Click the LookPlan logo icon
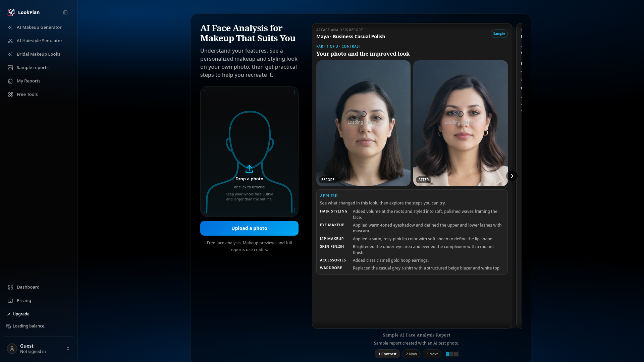Image resolution: width=644 pixels, height=362 pixels. tap(11, 12)
